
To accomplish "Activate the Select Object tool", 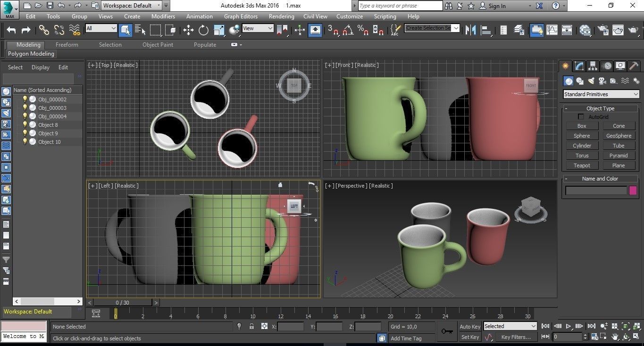I will point(125,30).
